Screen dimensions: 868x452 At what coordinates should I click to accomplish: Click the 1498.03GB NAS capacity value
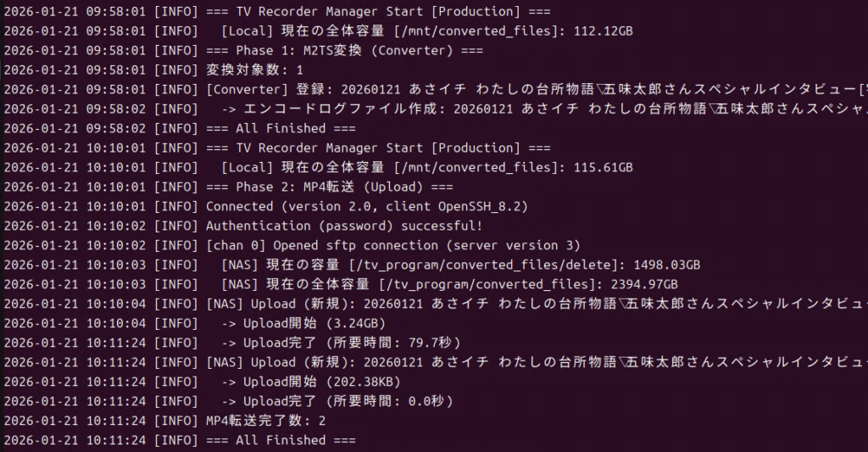(667, 265)
